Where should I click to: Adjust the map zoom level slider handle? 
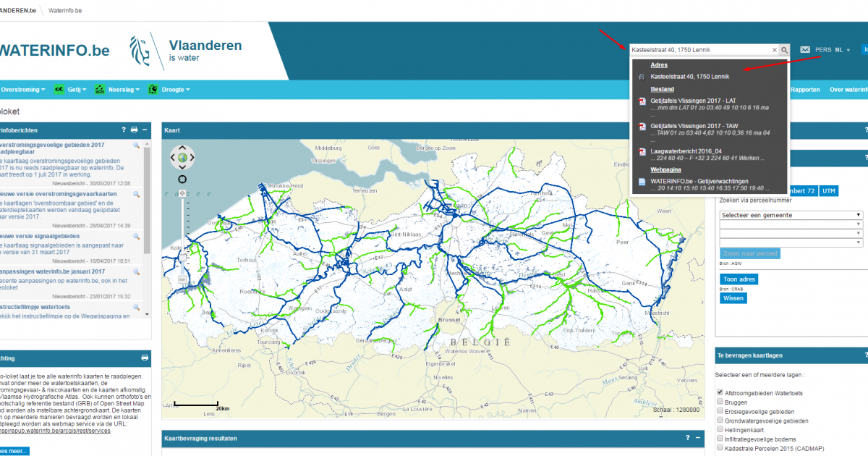pos(182,257)
